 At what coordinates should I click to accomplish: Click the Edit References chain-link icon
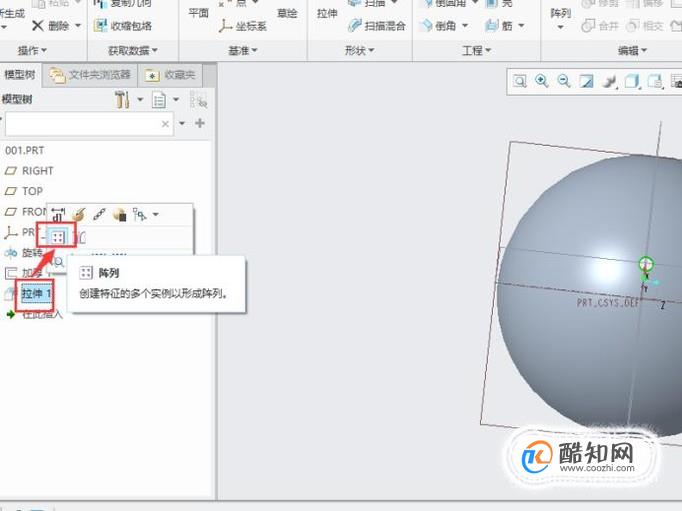click(x=99, y=214)
